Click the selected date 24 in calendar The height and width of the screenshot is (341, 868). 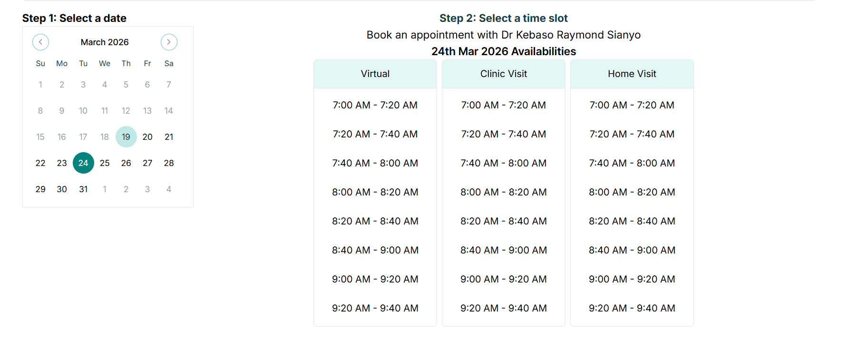click(x=83, y=163)
